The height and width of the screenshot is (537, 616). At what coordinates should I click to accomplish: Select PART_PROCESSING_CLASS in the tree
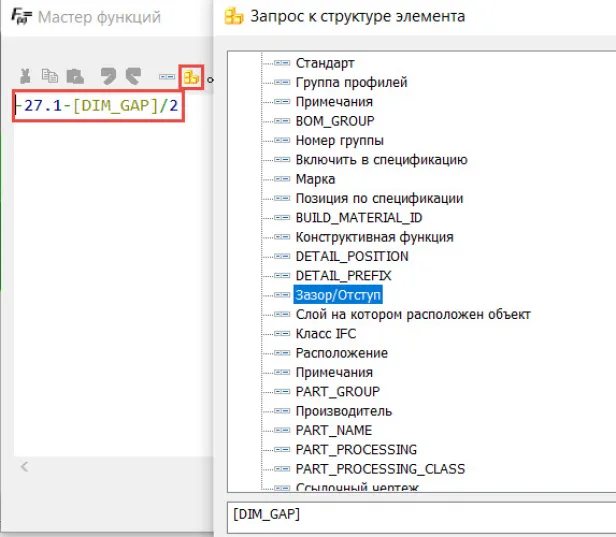(380, 468)
